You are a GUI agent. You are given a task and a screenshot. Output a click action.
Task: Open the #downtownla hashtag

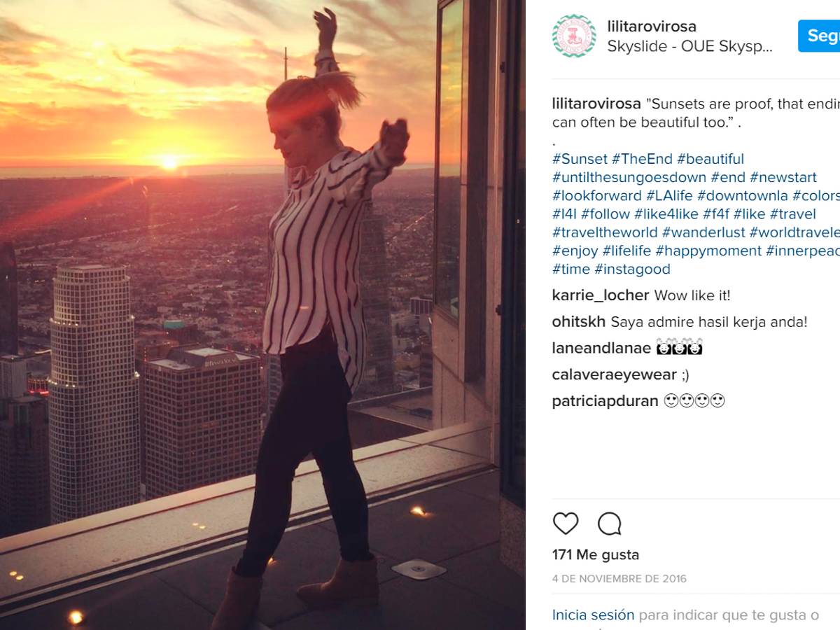[742, 195]
